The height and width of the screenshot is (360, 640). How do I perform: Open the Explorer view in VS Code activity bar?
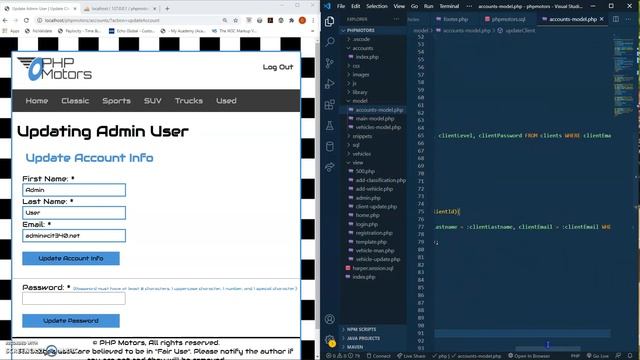tap(330, 21)
